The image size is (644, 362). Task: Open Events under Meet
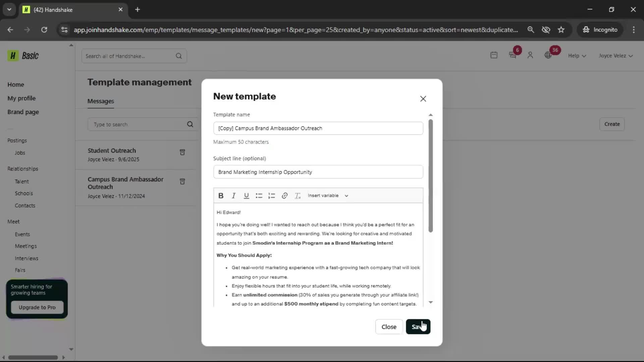[22, 234]
